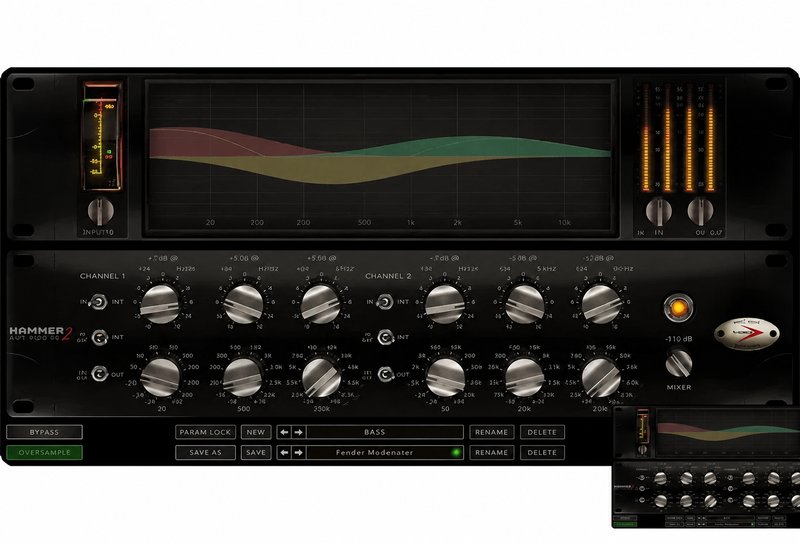Flip Channel 2 bottom OUT switch
Screen dimensions: 800x543
pos(385,374)
